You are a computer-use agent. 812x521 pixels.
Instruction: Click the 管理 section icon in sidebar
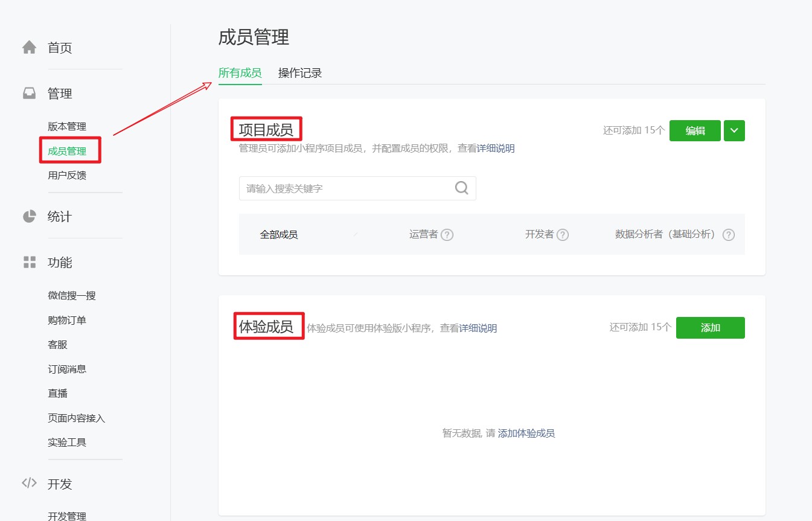[x=29, y=94]
